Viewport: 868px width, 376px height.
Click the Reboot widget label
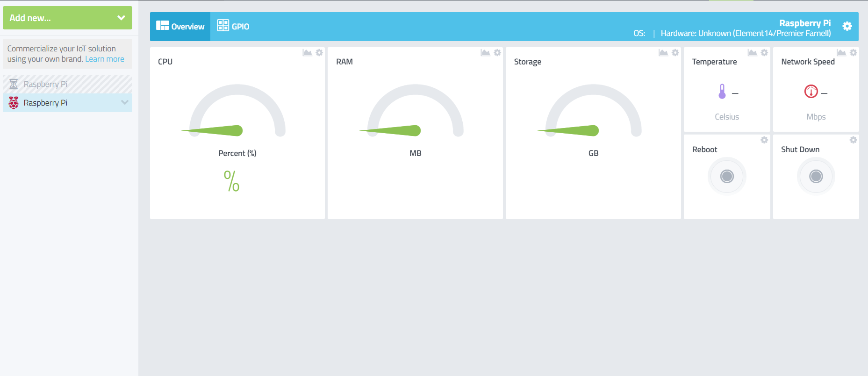pyautogui.click(x=704, y=149)
